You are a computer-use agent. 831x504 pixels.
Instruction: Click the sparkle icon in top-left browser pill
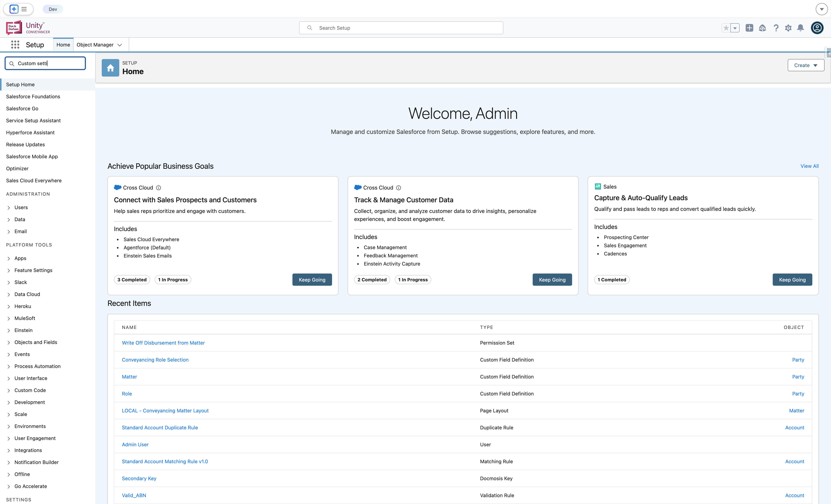pos(14,9)
